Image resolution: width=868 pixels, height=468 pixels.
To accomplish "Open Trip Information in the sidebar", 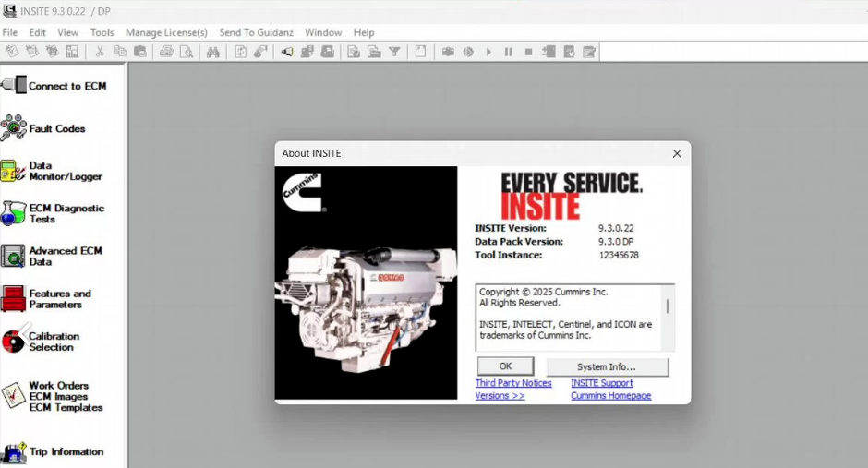I will [14, 452].
